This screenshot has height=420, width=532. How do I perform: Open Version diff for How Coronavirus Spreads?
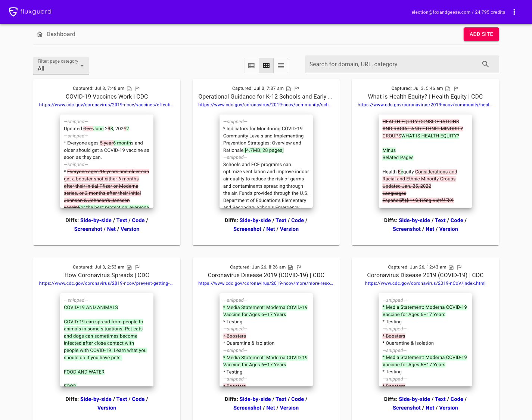tap(107, 408)
